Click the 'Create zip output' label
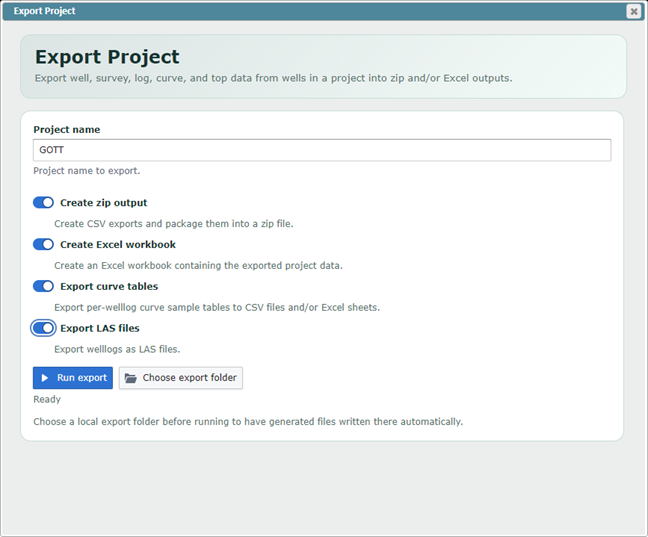The image size is (648, 537). 104,203
